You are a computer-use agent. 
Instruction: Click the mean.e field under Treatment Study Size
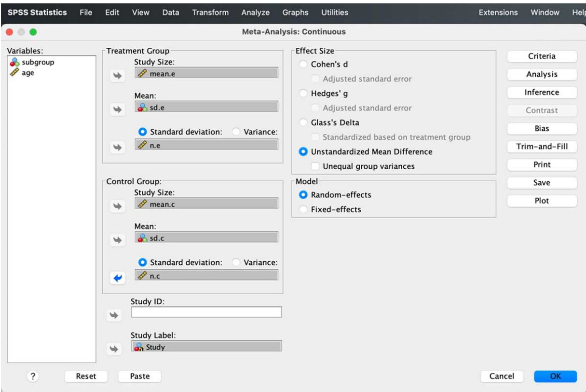[206, 73]
